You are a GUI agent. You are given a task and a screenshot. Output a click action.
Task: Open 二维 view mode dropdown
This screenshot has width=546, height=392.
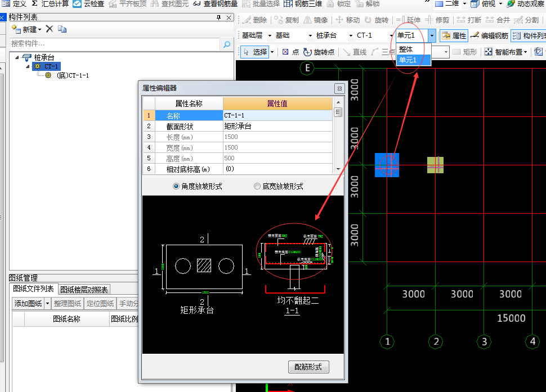click(464, 4)
